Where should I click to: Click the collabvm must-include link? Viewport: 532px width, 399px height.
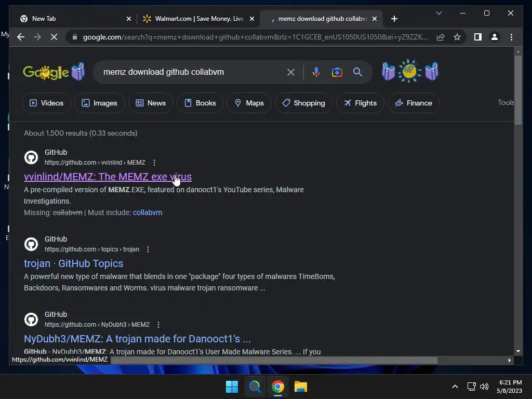click(x=147, y=212)
